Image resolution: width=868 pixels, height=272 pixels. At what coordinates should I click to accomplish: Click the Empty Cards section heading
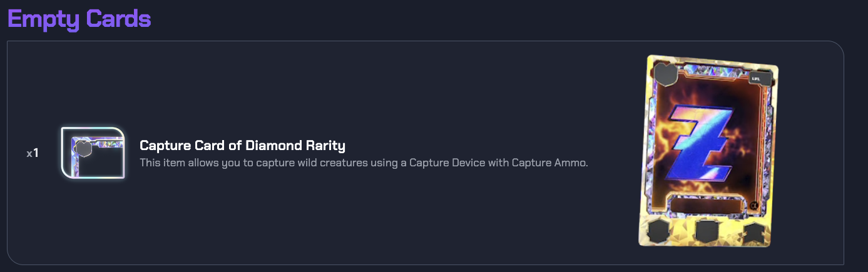click(x=79, y=18)
